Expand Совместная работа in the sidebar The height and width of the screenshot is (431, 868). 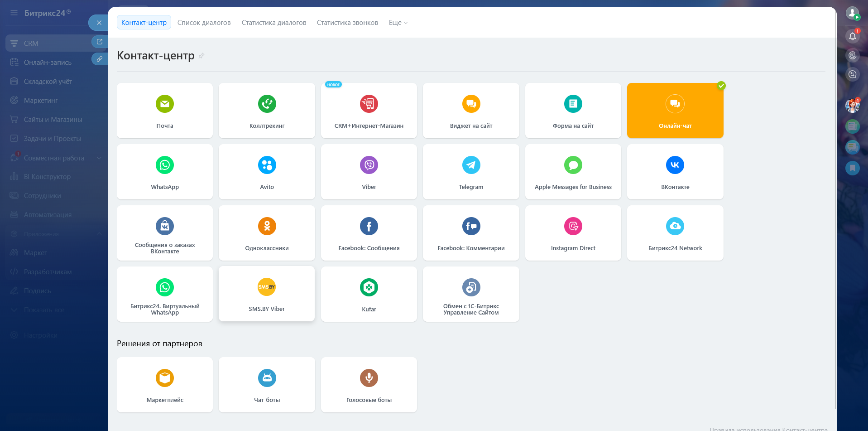tap(99, 158)
